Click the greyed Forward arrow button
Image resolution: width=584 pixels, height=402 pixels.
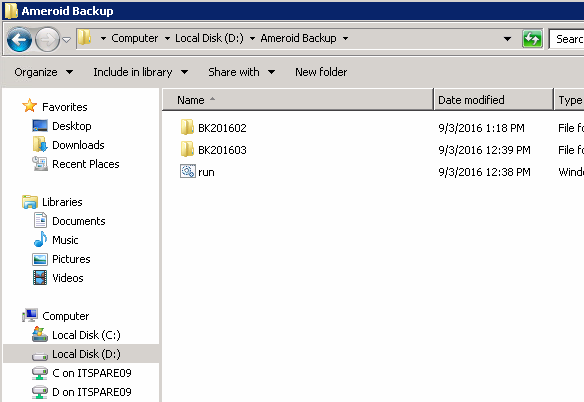click(x=47, y=39)
